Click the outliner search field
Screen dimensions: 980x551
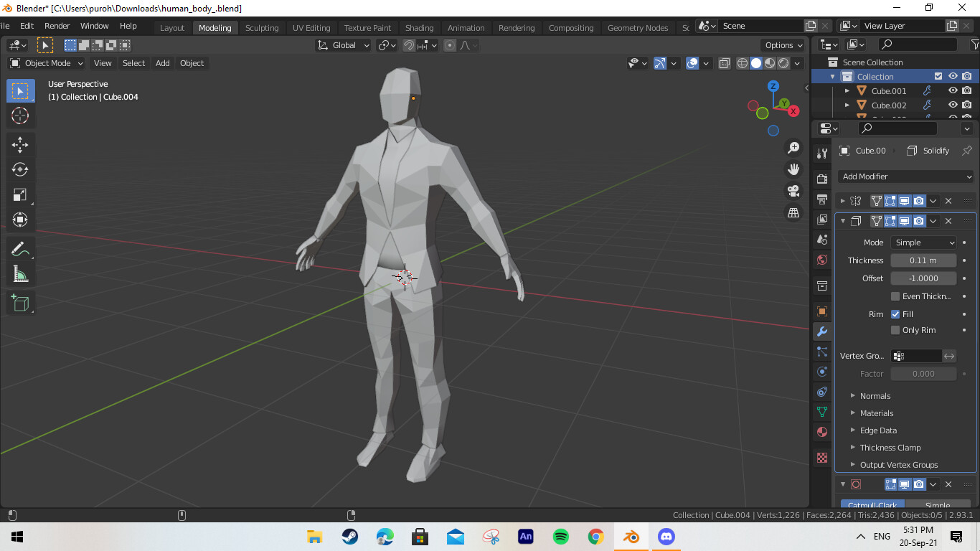897,128
